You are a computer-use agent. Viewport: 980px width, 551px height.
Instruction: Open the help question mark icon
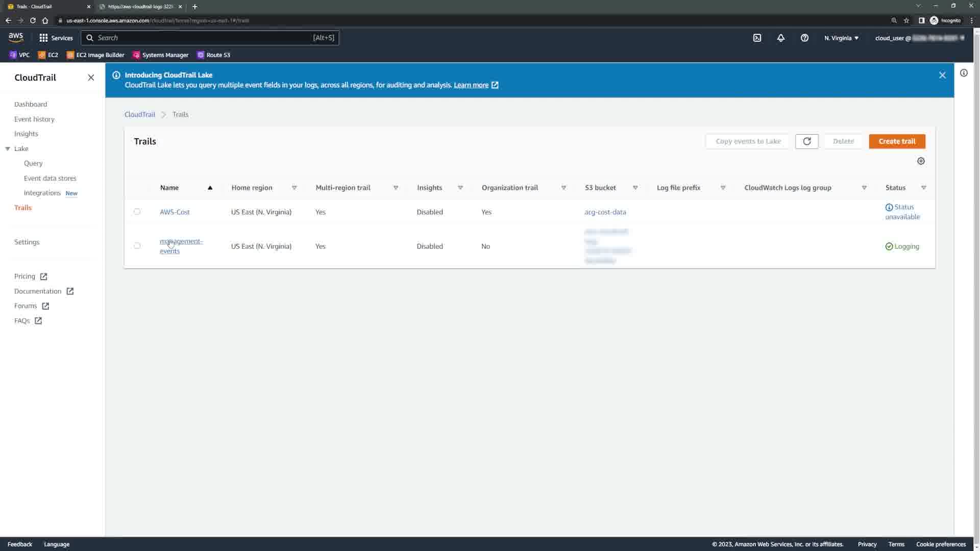point(804,38)
